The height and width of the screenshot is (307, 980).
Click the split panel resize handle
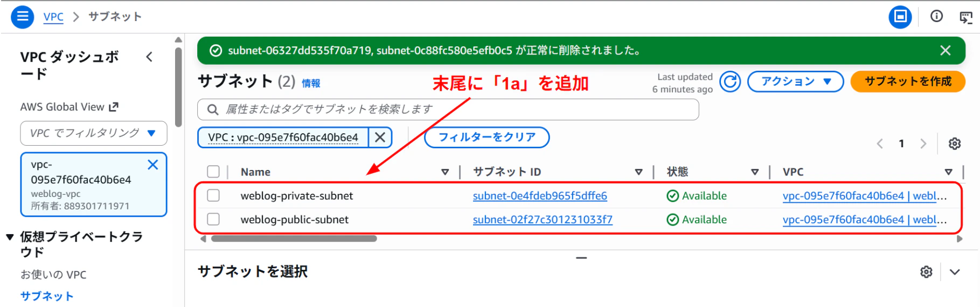pos(581,258)
